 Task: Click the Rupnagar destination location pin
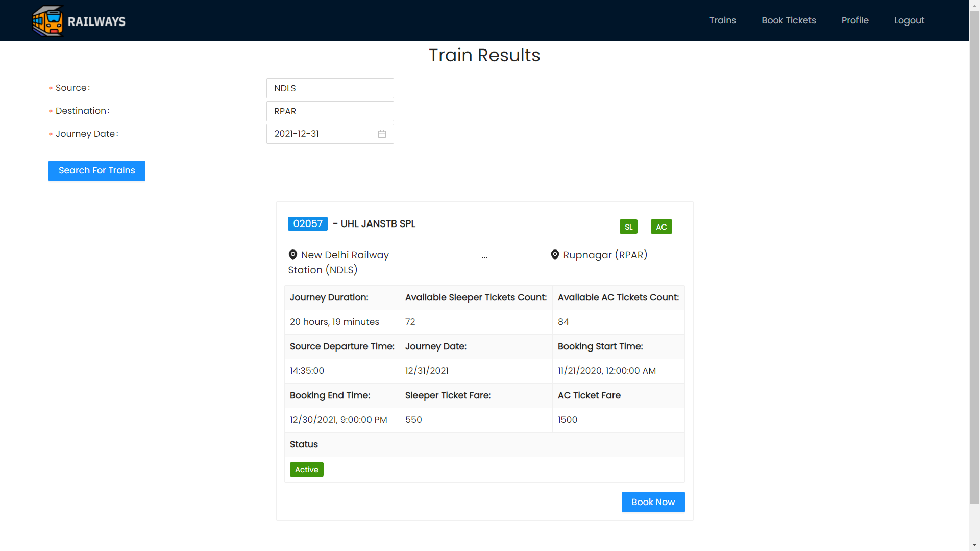pos(555,255)
